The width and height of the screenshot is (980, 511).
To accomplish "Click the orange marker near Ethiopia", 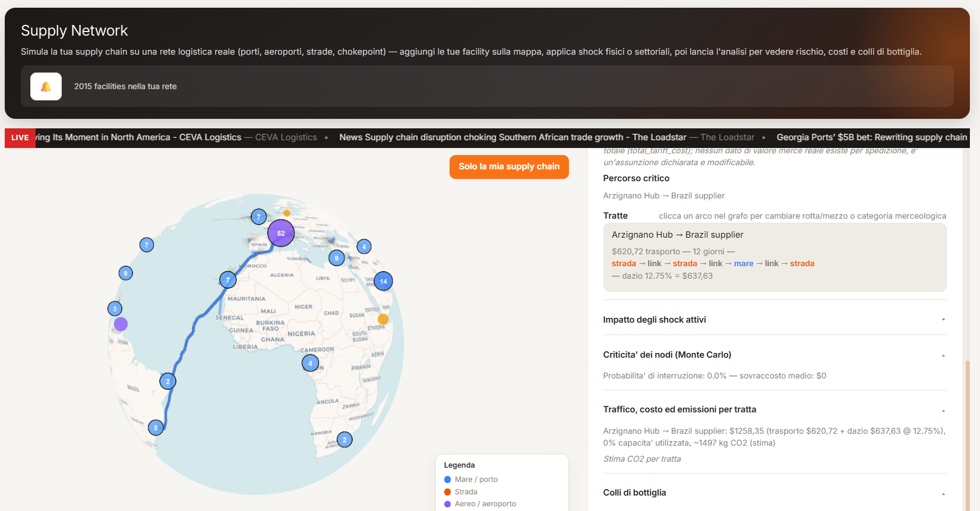I will pos(383,319).
